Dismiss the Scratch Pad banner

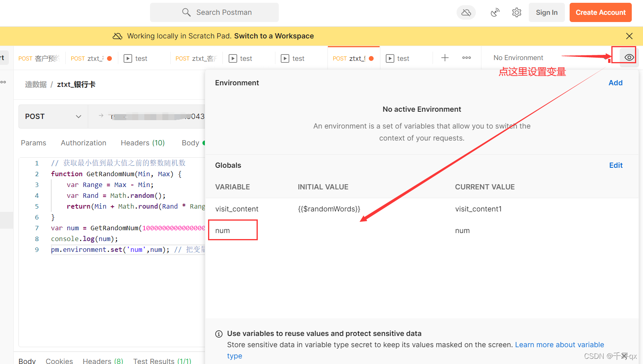coord(629,36)
